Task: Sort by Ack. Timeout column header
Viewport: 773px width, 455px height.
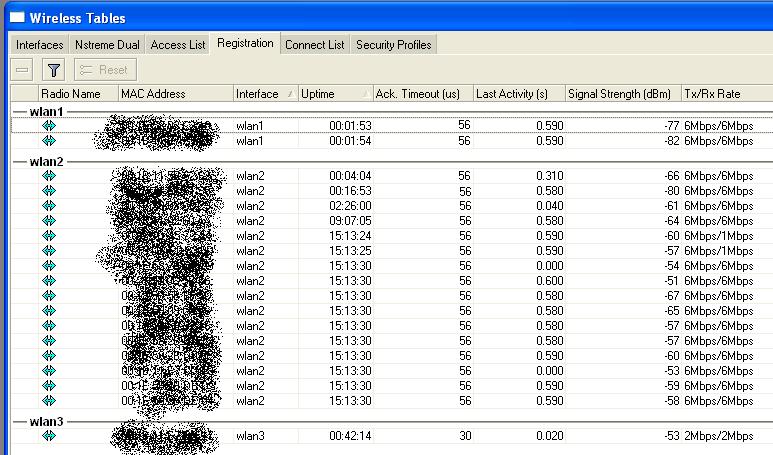Action: coord(423,94)
